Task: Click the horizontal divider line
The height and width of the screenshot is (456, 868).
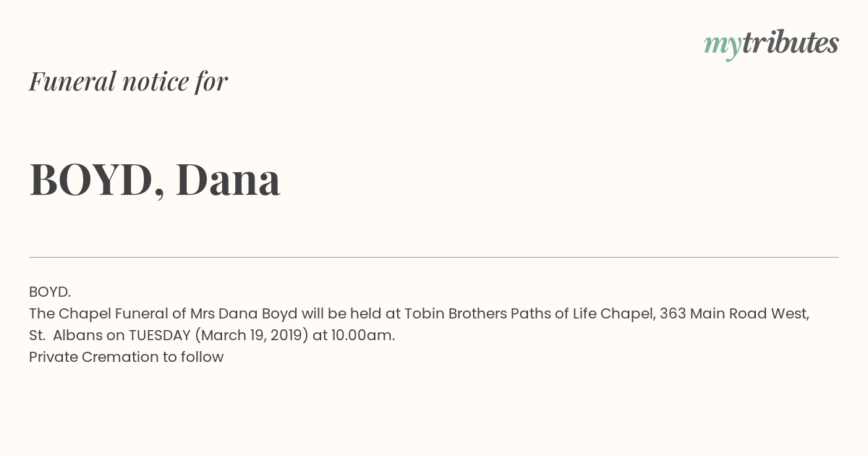Action: (x=434, y=257)
